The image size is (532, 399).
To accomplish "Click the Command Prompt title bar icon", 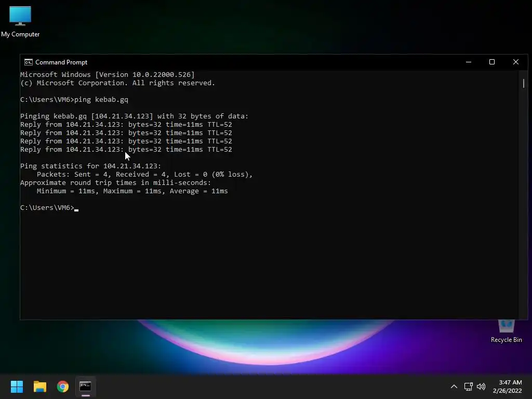I will [x=29, y=62].
